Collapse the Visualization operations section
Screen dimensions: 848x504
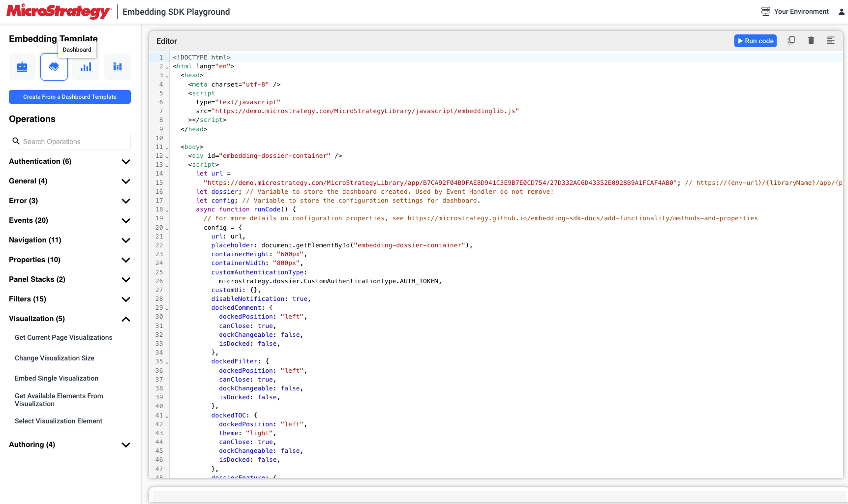click(x=126, y=319)
